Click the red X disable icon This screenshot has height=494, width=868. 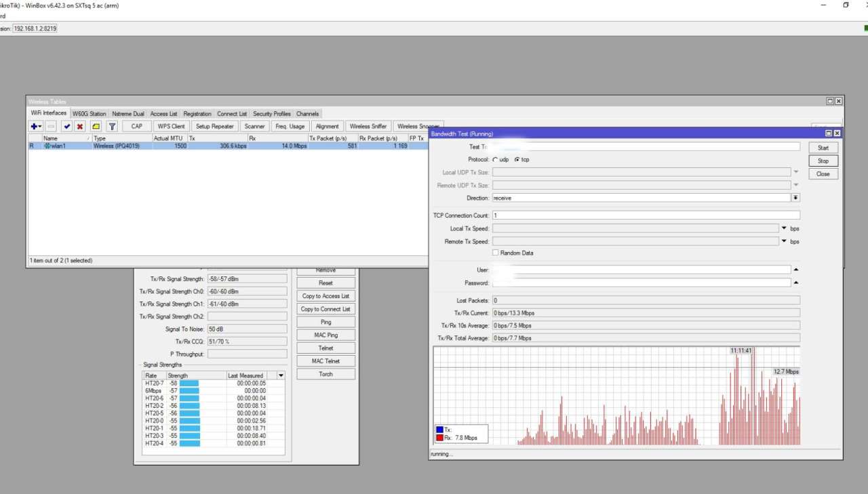[x=80, y=126]
